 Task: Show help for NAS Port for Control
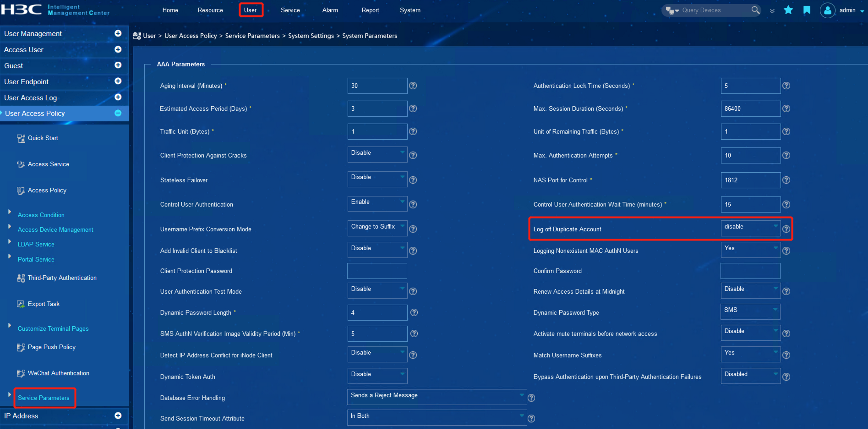tap(786, 180)
